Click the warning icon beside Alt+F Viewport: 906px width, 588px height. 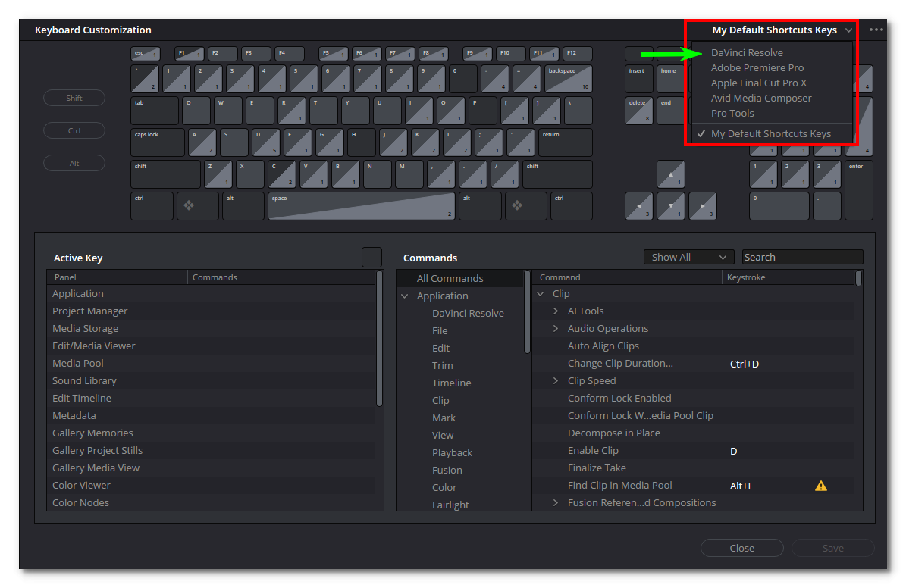point(820,486)
